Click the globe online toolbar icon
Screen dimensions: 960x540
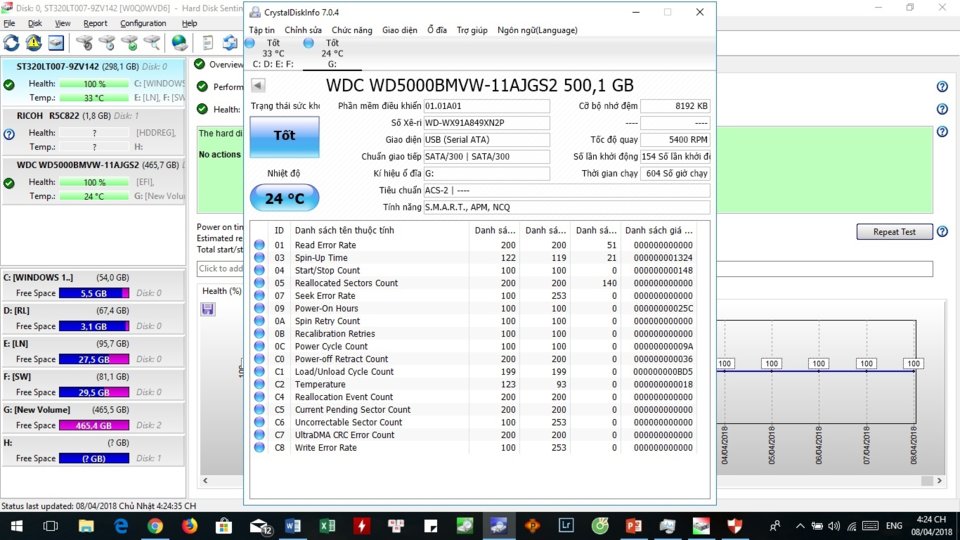pos(179,43)
